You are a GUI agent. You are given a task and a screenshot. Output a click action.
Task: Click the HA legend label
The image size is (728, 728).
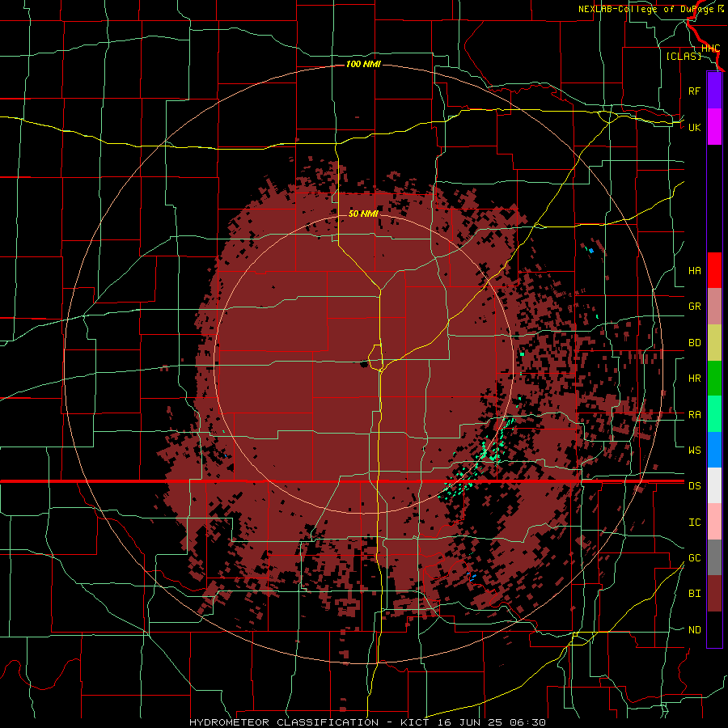(694, 270)
